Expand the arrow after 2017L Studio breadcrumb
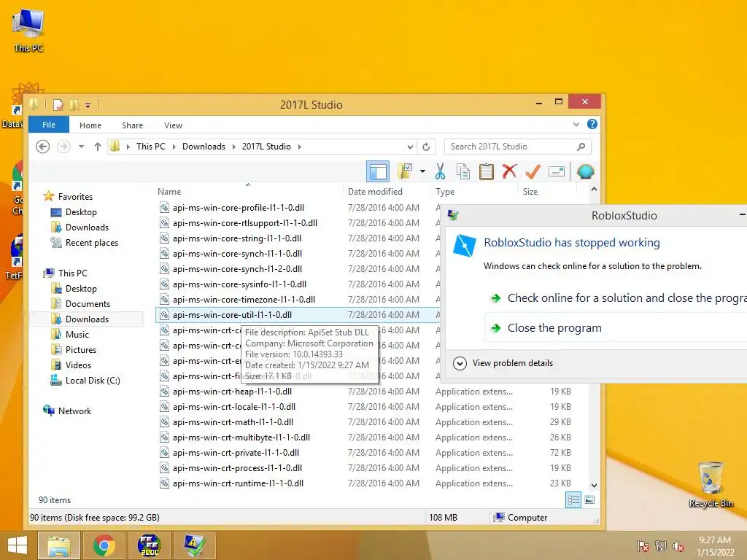The height and width of the screenshot is (560, 747). point(300,147)
